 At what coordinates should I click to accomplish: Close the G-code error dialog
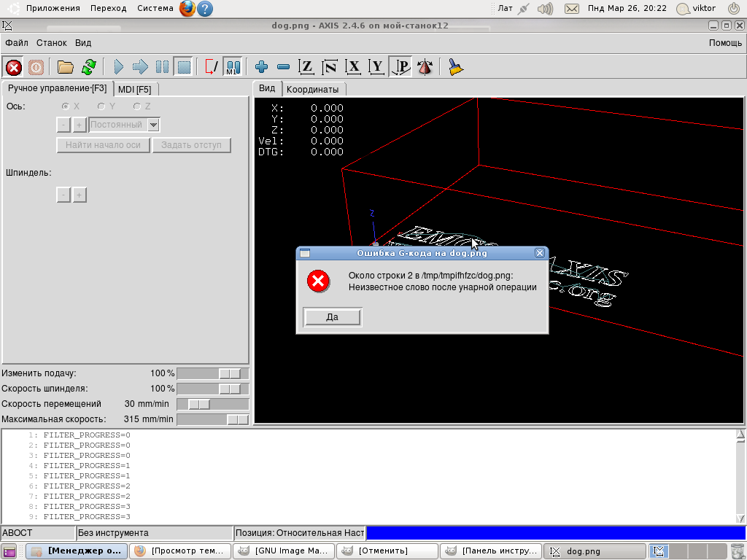[x=539, y=253]
